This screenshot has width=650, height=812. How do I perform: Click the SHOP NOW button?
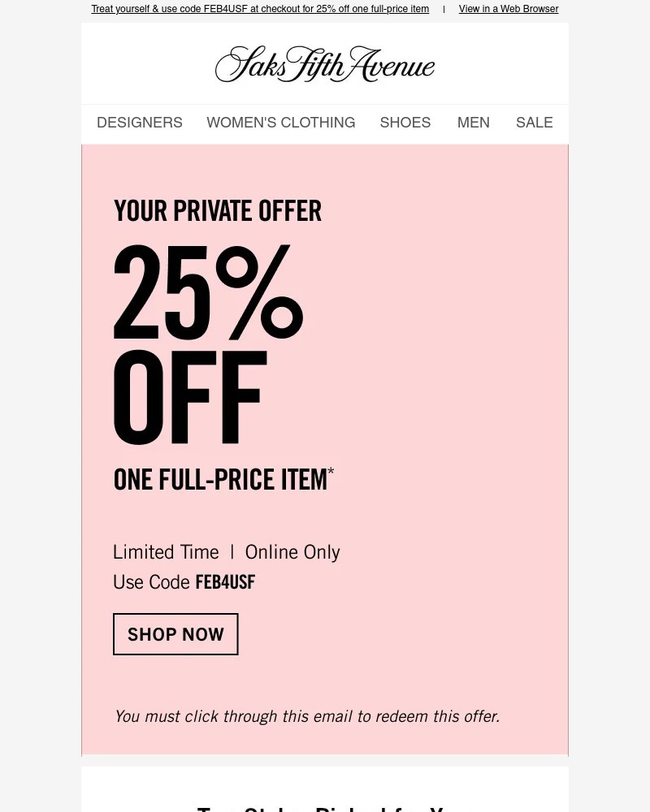click(x=175, y=634)
